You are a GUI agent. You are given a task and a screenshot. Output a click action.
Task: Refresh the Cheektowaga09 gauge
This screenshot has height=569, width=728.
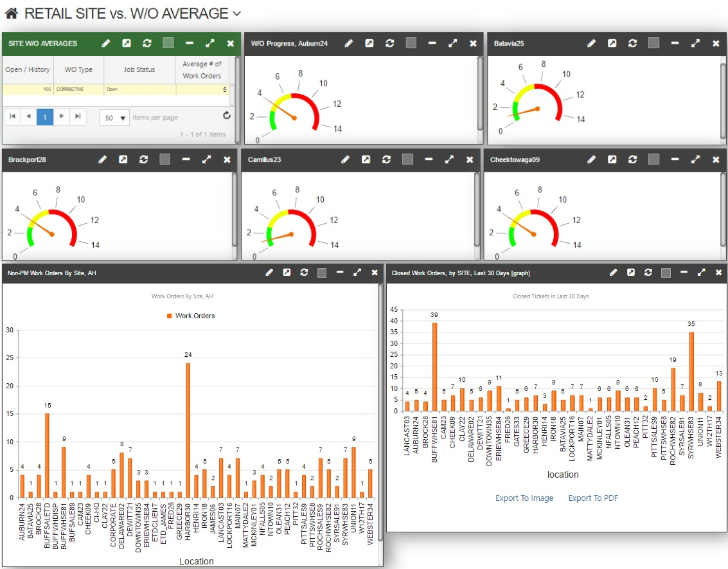pyautogui.click(x=633, y=159)
